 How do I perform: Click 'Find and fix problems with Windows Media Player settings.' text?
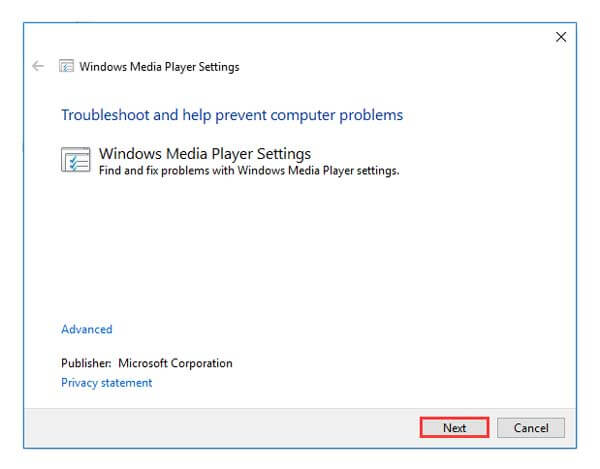coord(249,171)
